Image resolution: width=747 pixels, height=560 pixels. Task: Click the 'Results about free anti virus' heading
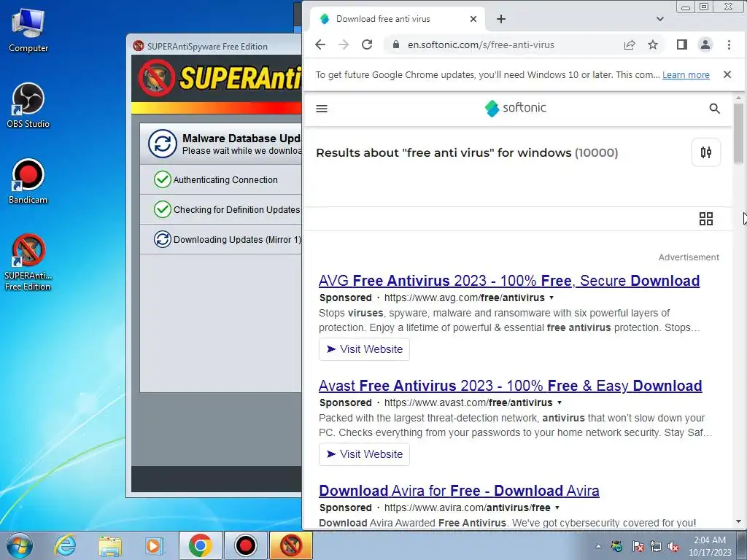(467, 153)
